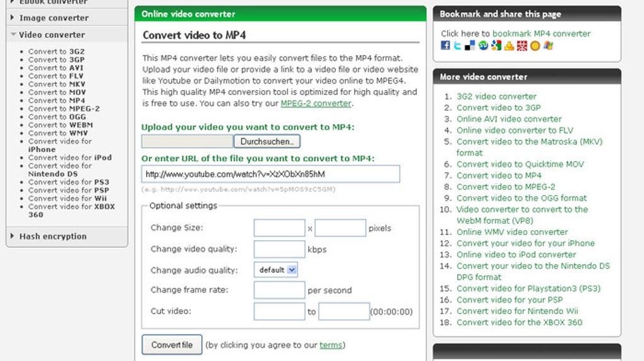The image size is (644, 361).
Task: Click the orange circle bookmark icon
Action: tap(535, 46)
